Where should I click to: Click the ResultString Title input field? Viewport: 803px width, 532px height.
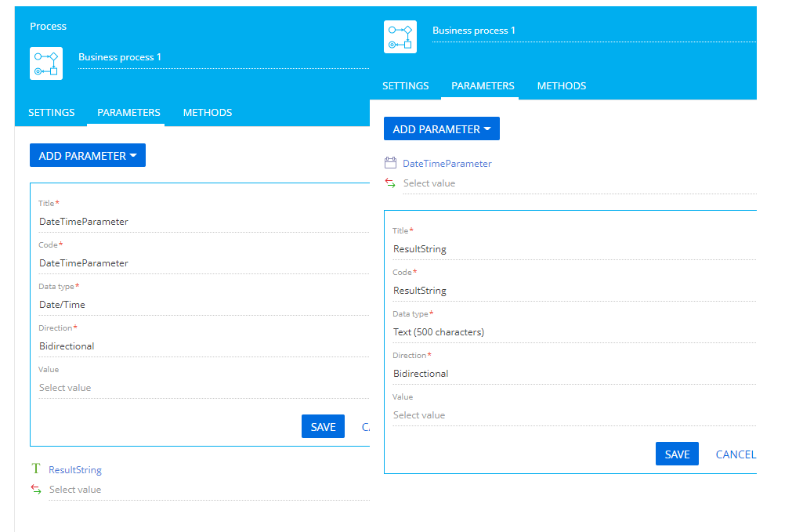click(574, 249)
